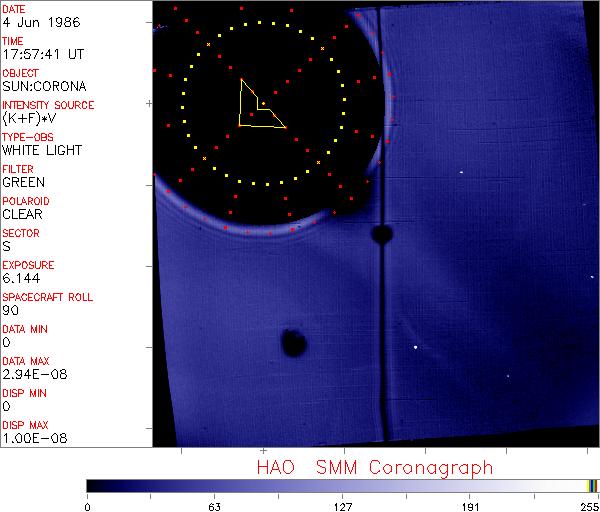Viewport: 600px width, 512px height.
Task: Click the exposure value 6.144
Action: pos(21,278)
